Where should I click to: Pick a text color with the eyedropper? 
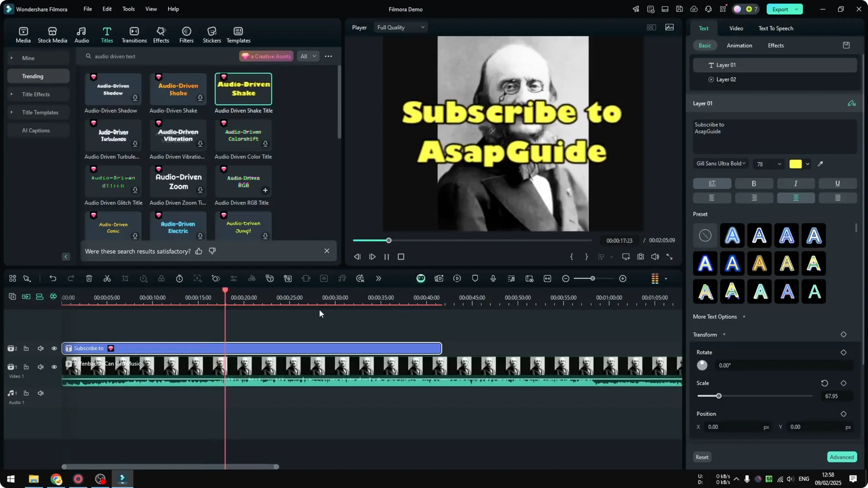coord(821,164)
